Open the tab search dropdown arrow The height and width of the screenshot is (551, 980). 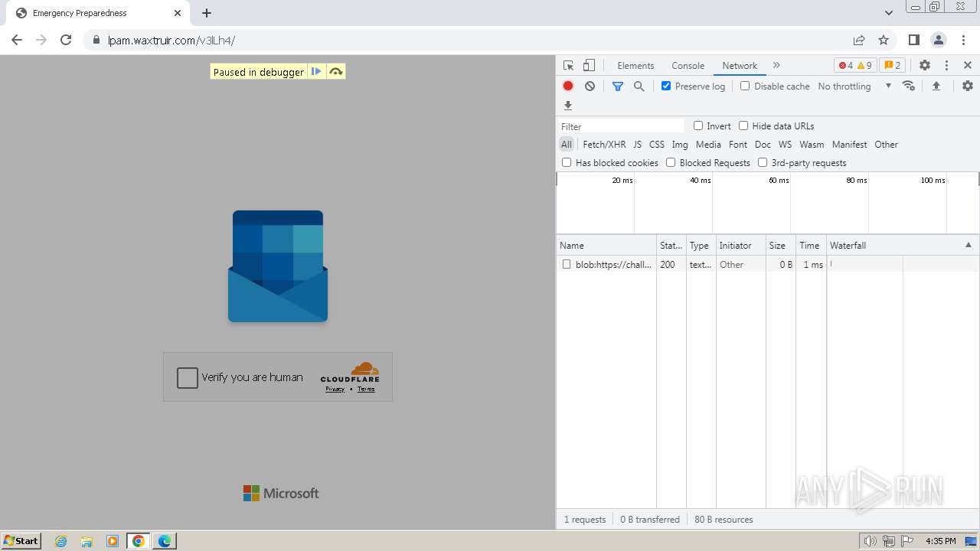click(888, 13)
